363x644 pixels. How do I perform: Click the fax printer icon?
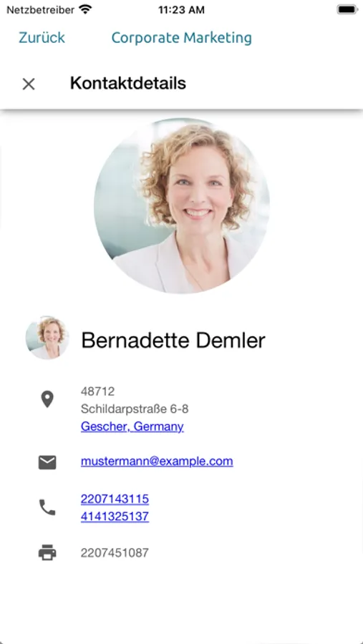(47, 552)
